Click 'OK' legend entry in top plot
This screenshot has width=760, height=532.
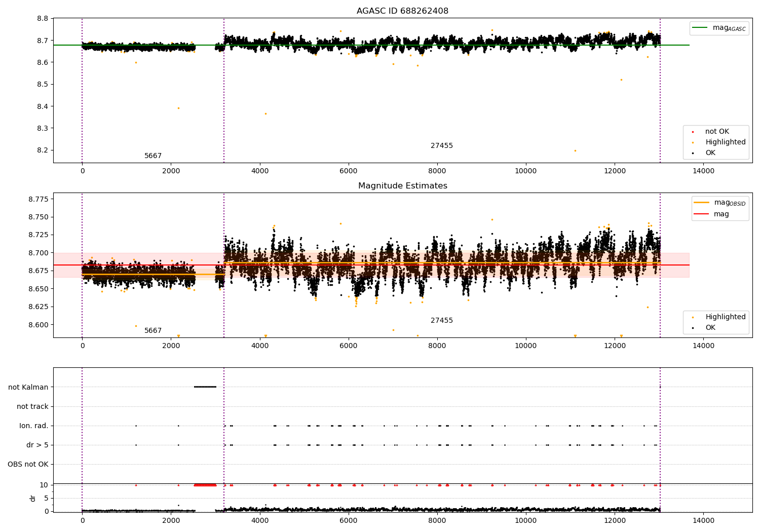[x=704, y=153]
